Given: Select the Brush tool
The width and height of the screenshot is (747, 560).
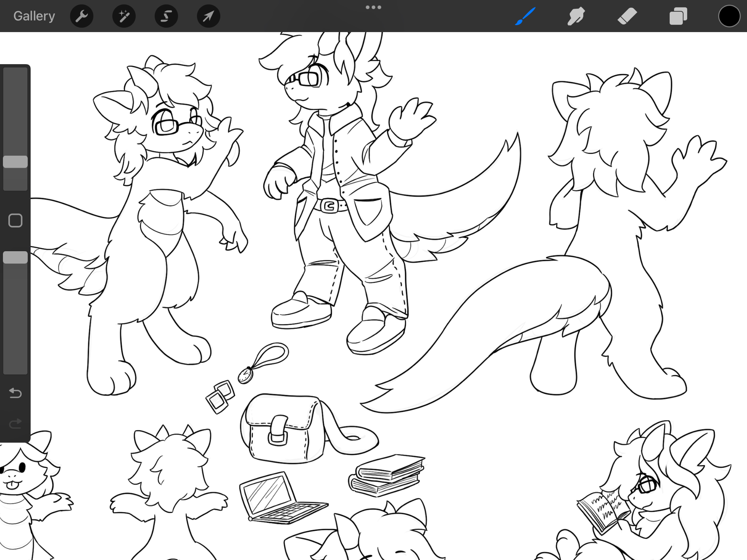Looking at the screenshot, I should (x=525, y=16).
